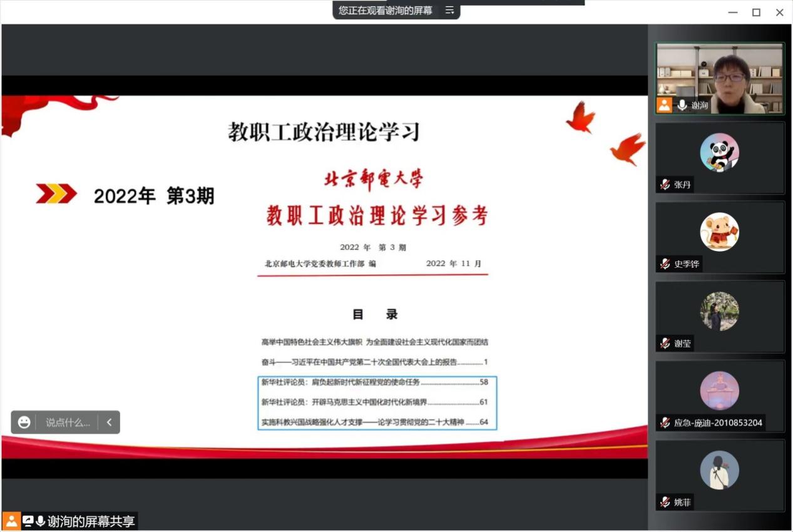Collapse the chat input bar with the chevron
The width and height of the screenshot is (793, 532).
[109, 422]
